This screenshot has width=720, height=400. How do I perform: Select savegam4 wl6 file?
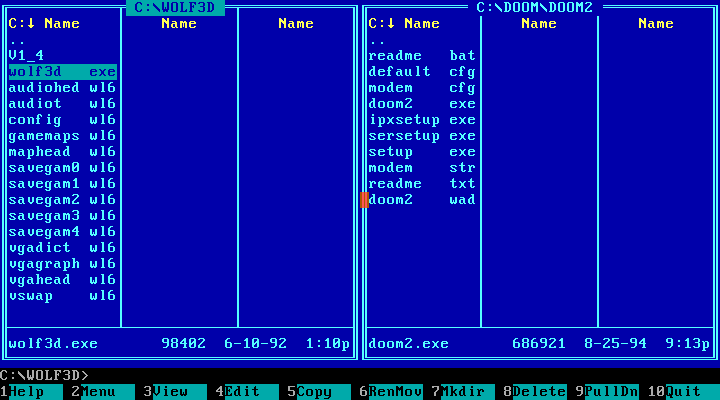62,232
